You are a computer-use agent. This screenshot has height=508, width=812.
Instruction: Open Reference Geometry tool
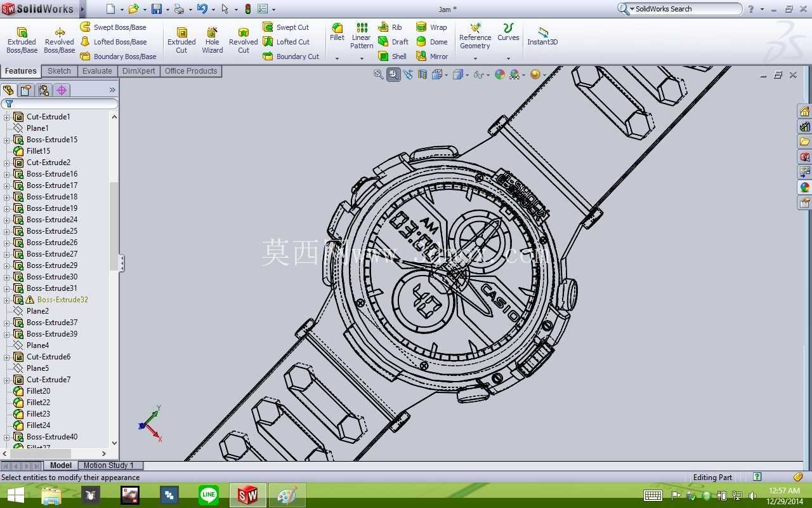pyautogui.click(x=475, y=36)
